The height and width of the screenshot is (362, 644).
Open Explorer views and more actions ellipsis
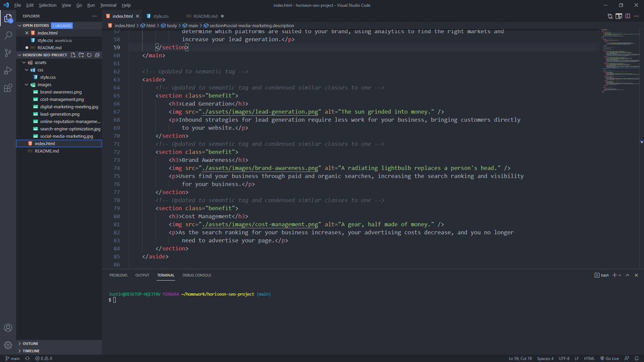coord(94,16)
